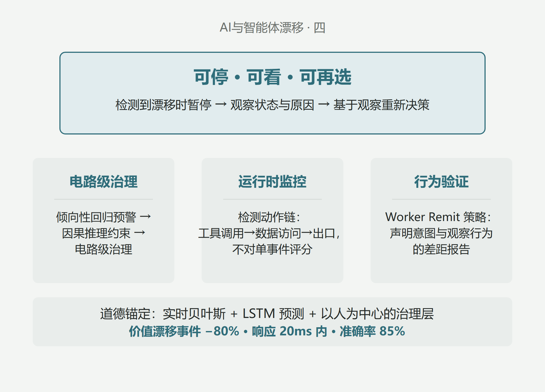Screen dimensions: 545x392
Task: Click the text '因果推理约束 →'
Action: tap(104, 233)
